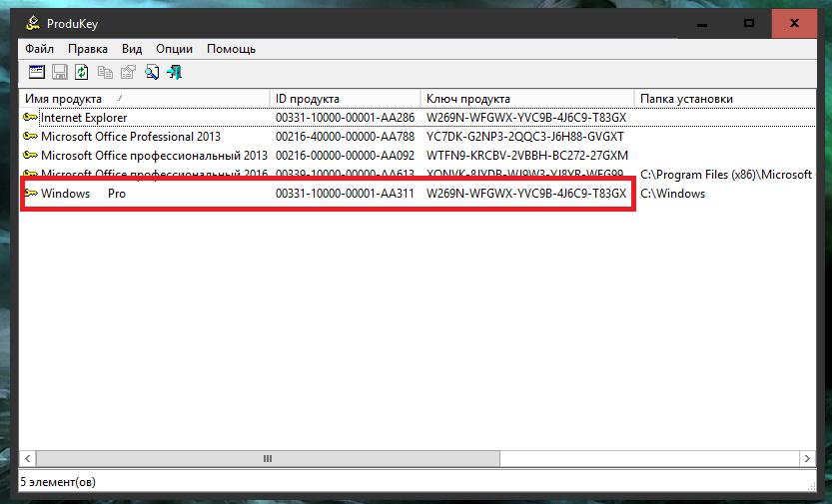
Task: Sort by the Ключ продукта column header
Action: click(x=527, y=99)
